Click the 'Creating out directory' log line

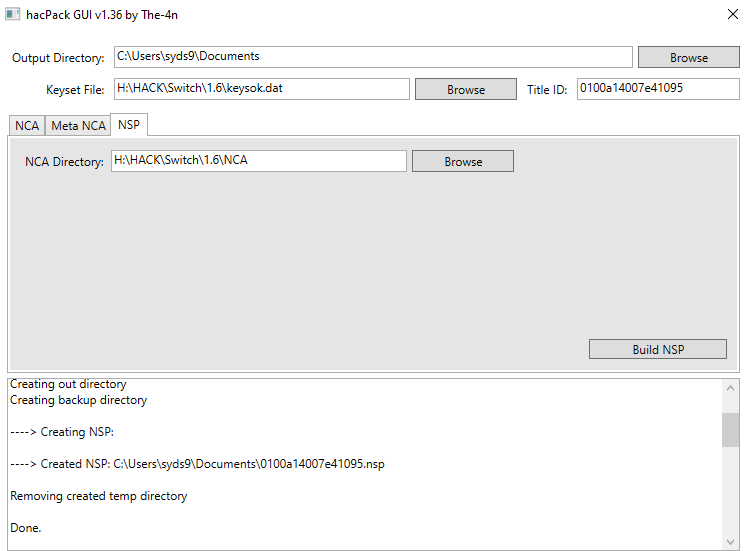(x=68, y=384)
